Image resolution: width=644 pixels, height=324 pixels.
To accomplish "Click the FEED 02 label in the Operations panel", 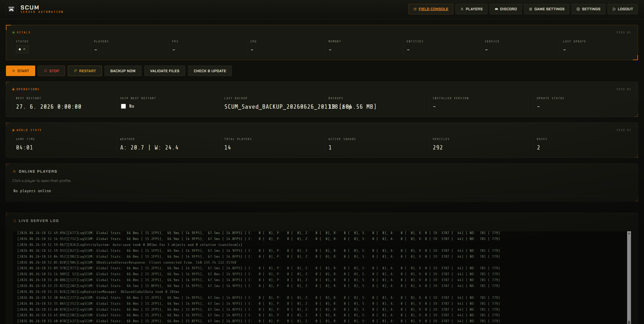I will click(x=624, y=89).
